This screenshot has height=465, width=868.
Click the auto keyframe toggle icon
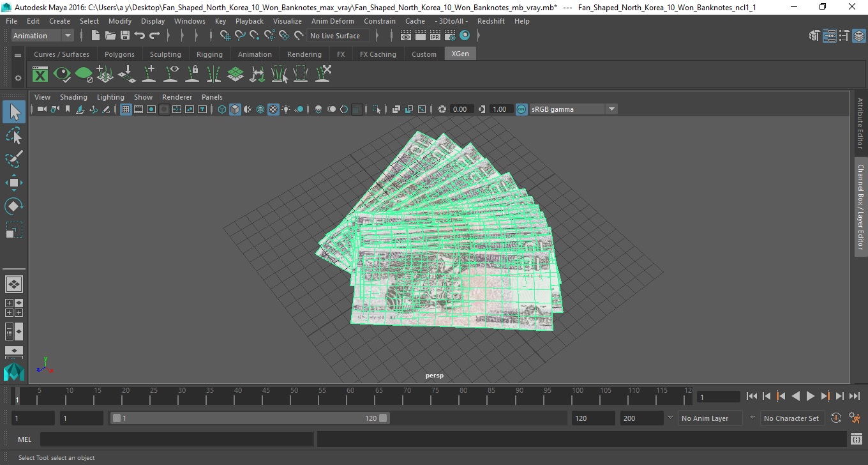[836, 418]
